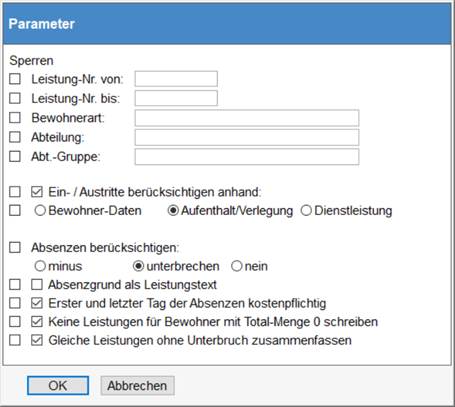Click into the Leistung-Nr. von field
Image resolution: width=455 pixels, height=407 pixels.
click(176, 79)
